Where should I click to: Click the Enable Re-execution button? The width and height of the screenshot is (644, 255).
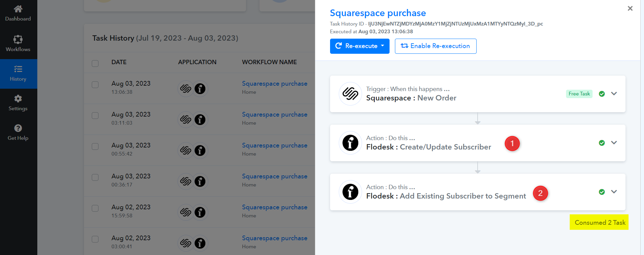coord(436,46)
